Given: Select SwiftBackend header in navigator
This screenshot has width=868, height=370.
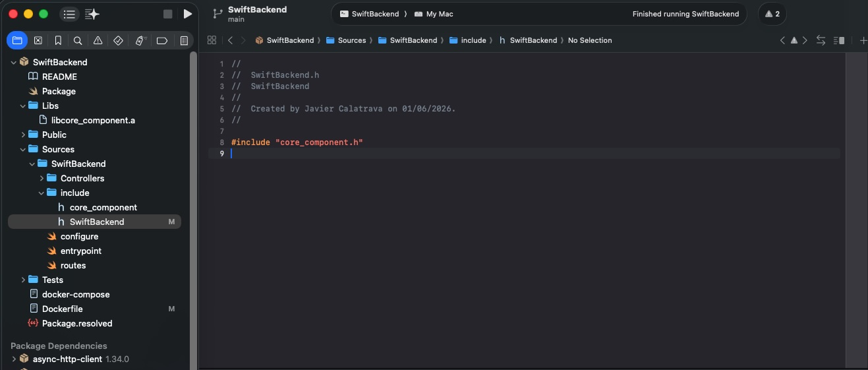Looking at the screenshot, I should [x=94, y=222].
